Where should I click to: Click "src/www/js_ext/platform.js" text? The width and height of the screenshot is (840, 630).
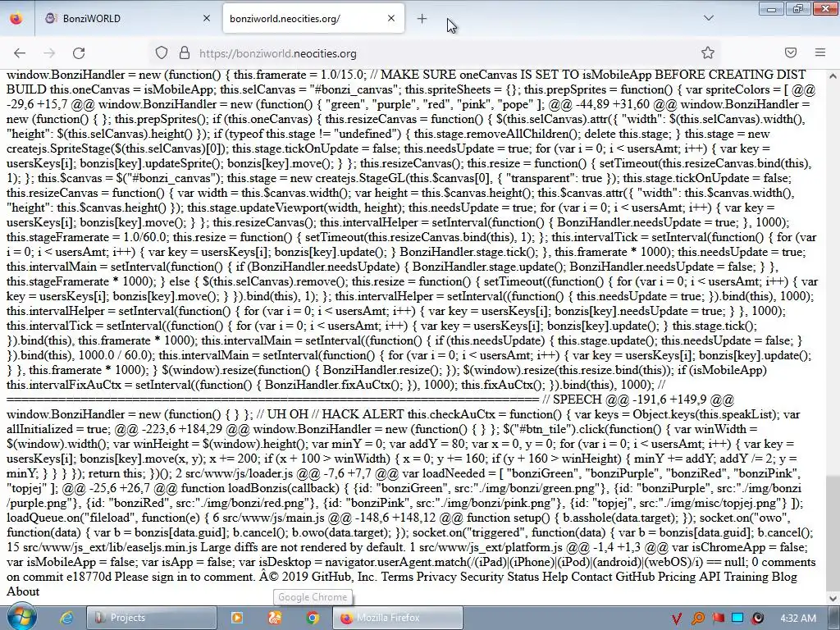491,547
